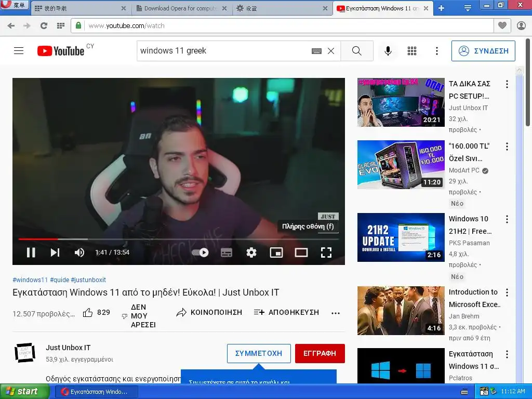Open Introduction to Microsoft Excel thumbnail
Screen dimensions: 532x399
pyautogui.click(x=401, y=311)
